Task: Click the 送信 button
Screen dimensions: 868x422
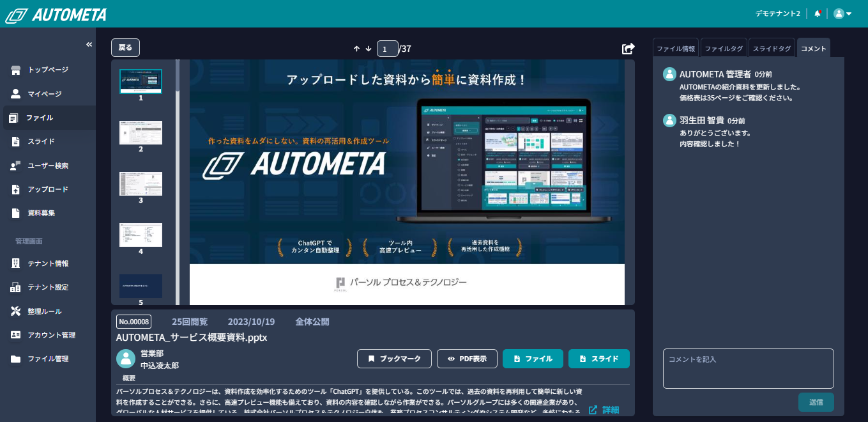Action: tap(816, 402)
